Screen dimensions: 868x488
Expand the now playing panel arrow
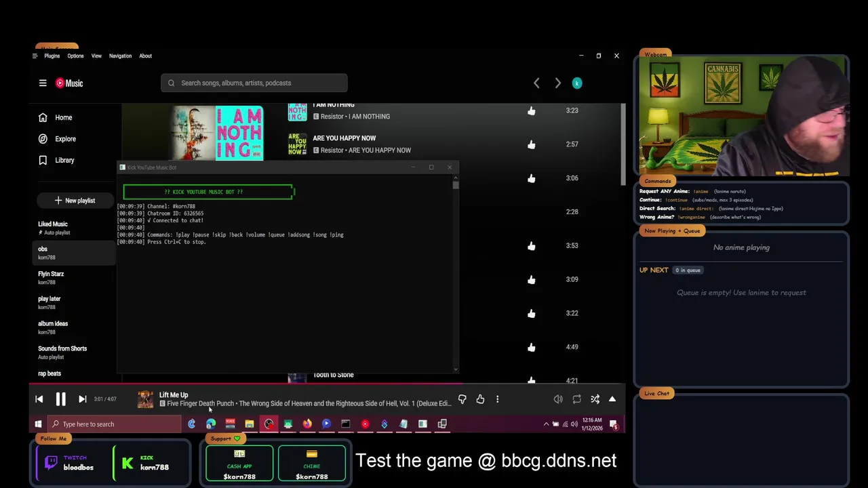pos(612,399)
